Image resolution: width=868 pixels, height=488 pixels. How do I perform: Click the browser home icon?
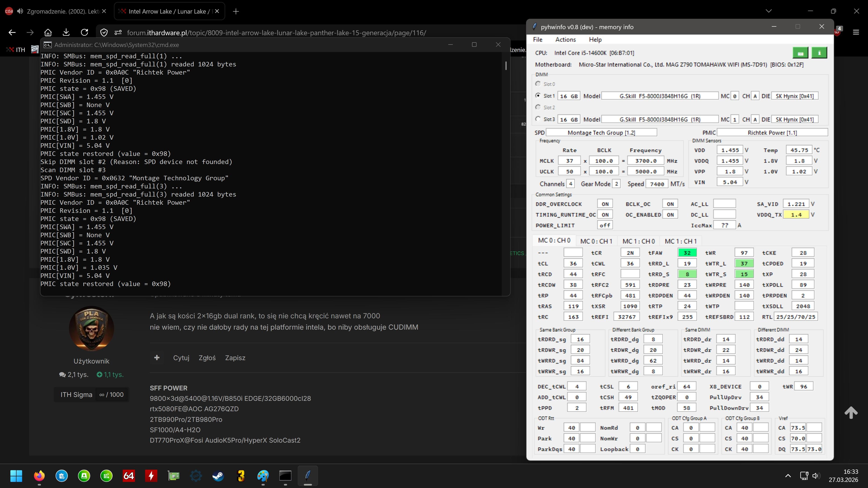pyautogui.click(x=48, y=32)
